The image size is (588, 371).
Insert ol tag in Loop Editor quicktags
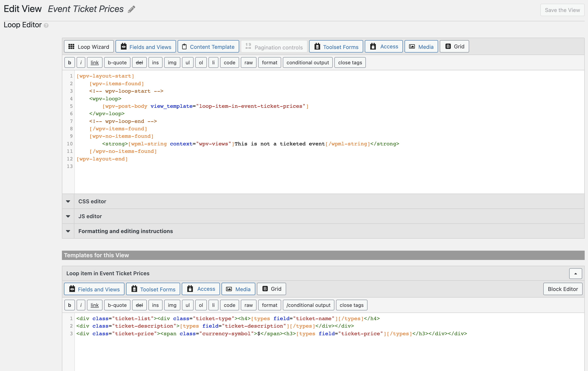pyautogui.click(x=201, y=62)
